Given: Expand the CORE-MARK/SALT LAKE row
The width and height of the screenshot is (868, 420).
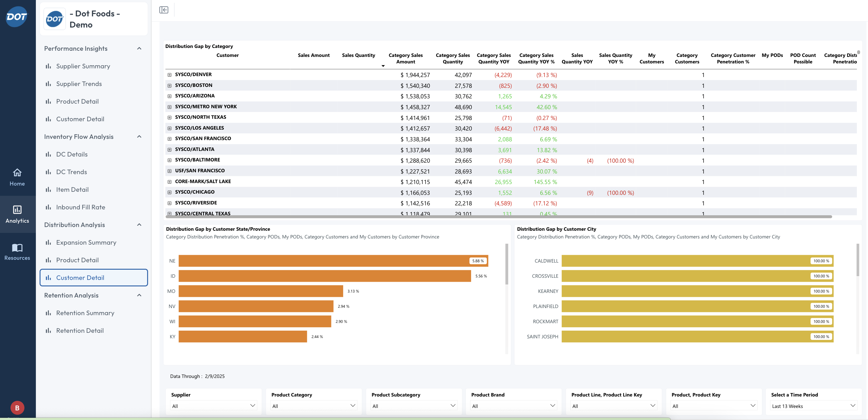Looking at the screenshot, I should [x=169, y=182].
